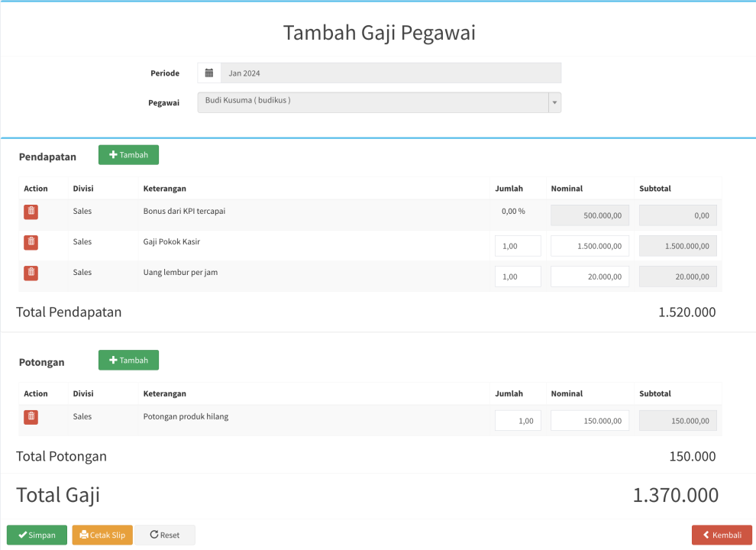Select the Periode Jan 2024 field
756x550 pixels.
click(x=391, y=73)
